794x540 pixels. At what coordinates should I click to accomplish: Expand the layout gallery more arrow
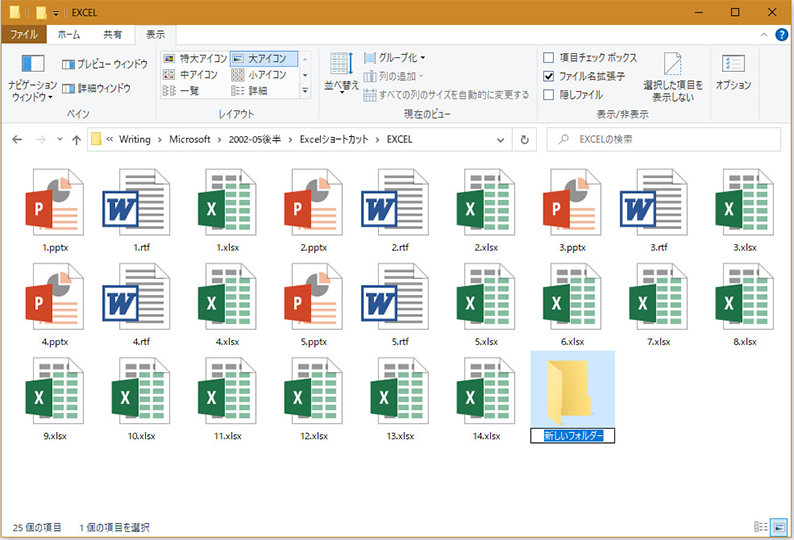pyautogui.click(x=305, y=91)
